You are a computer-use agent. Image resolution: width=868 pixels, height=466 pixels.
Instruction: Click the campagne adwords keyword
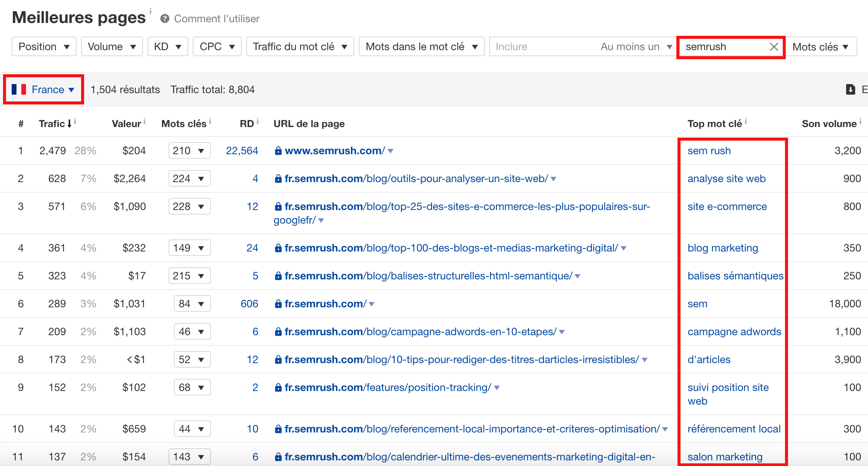(734, 332)
